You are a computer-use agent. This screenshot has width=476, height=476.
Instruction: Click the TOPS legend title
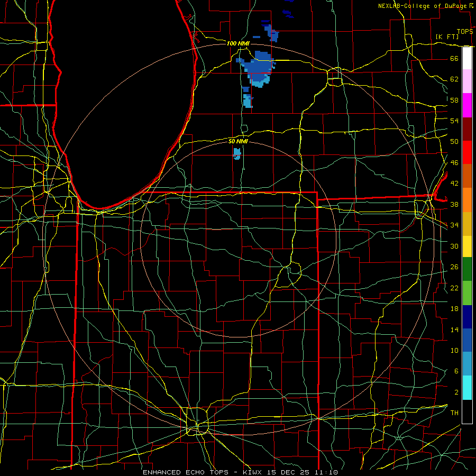point(465,32)
